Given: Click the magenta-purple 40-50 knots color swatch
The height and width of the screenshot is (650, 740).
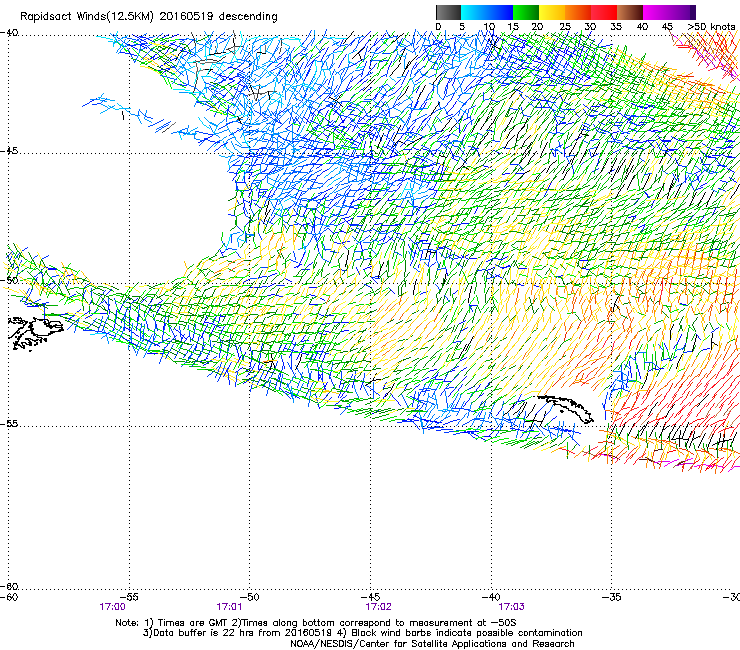Looking at the screenshot, I should (669, 12).
